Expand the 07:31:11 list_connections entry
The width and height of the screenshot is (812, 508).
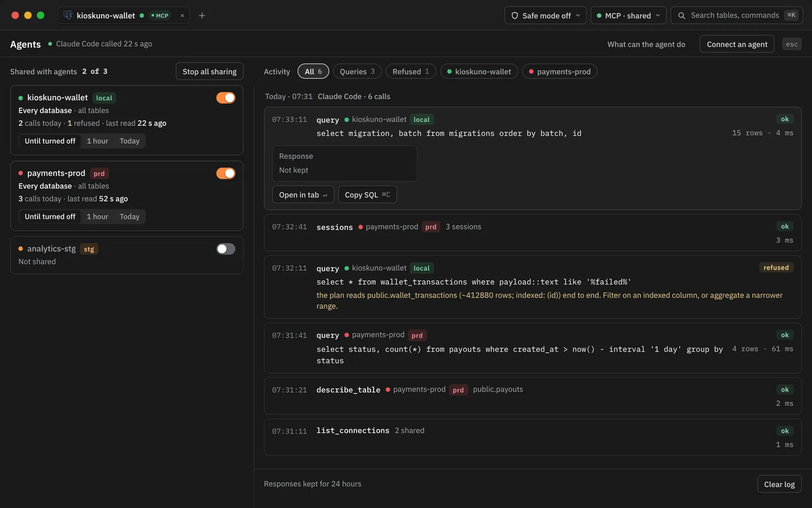click(x=532, y=437)
